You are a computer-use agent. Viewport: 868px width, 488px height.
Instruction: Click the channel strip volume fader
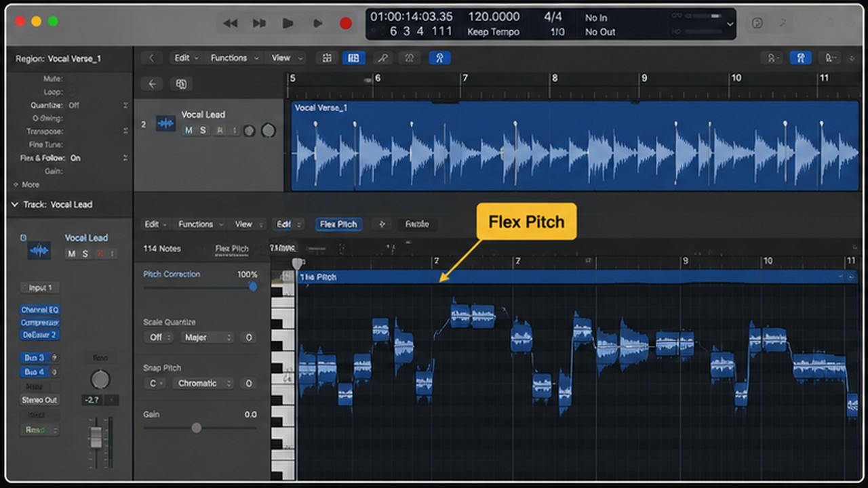[x=96, y=436]
